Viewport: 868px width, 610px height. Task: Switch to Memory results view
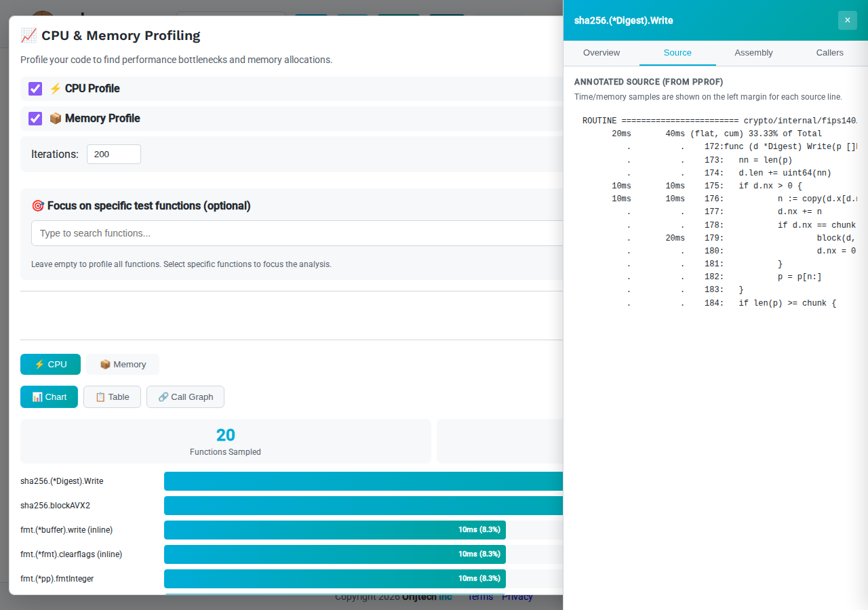123,365
